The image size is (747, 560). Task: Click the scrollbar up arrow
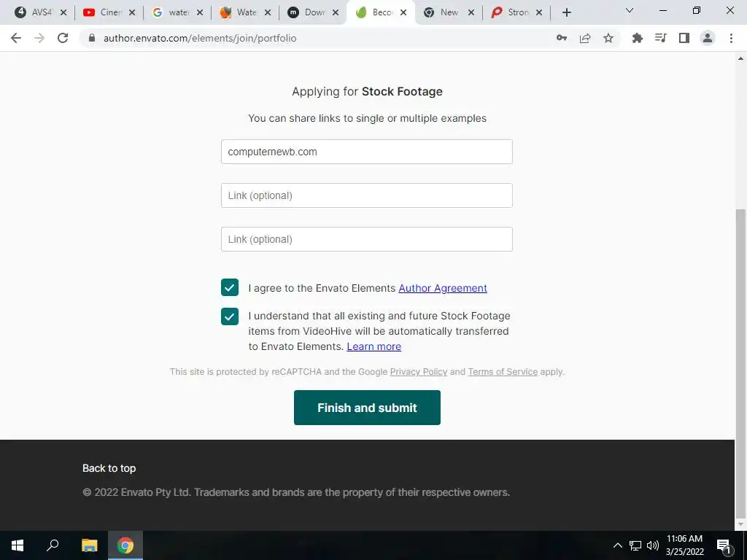[740, 58]
